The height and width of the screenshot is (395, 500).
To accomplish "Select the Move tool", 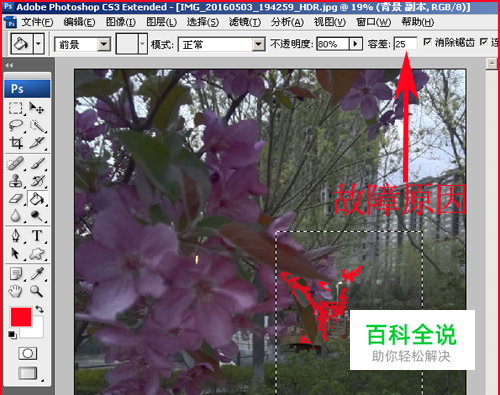I will pyautogui.click(x=37, y=108).
